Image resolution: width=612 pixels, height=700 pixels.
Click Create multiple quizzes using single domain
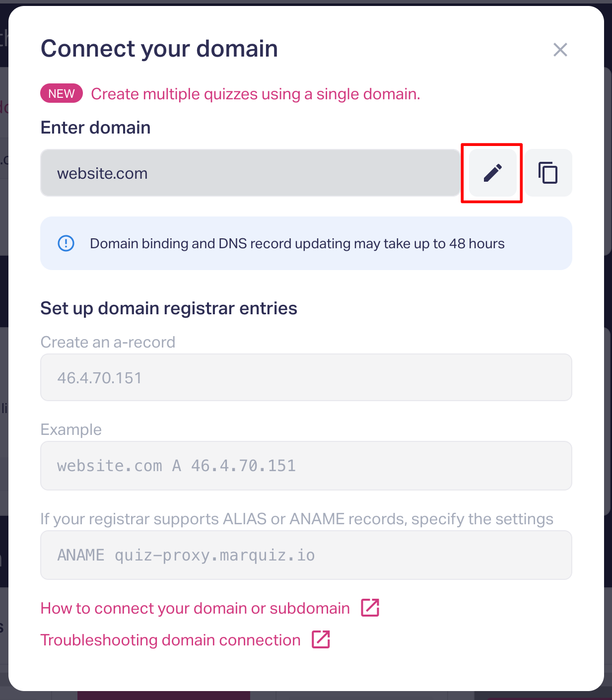(x=255, y=94)
